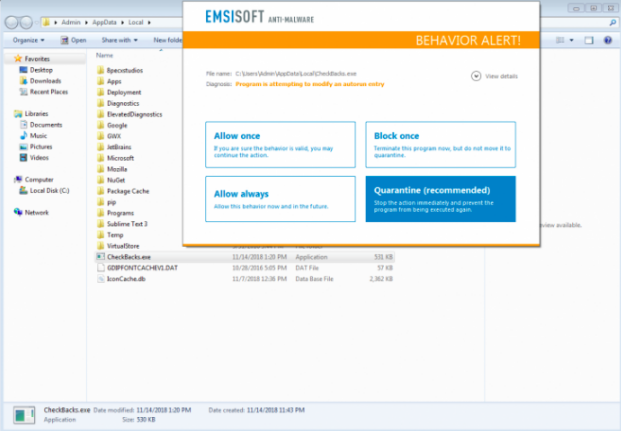Select GDIPFONTCACHEV1.DAT file name

pyautogui.click(x=142, y=268)
